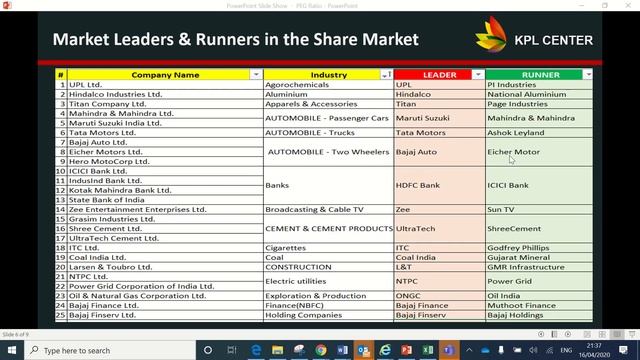Click 'Larsen & Toubro Ltd.' cell
The width and height of the screenshot is (640, 360).
[165, 267]
